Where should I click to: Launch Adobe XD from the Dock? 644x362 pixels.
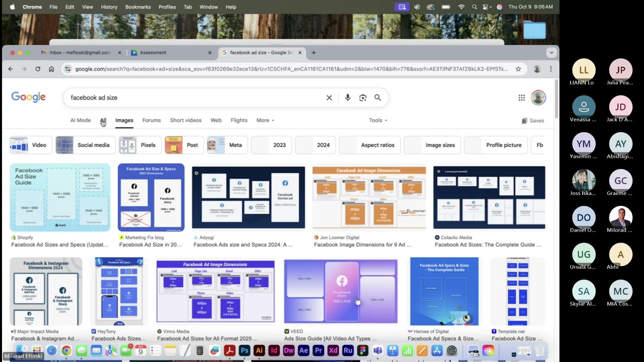(x=333, y=350)
